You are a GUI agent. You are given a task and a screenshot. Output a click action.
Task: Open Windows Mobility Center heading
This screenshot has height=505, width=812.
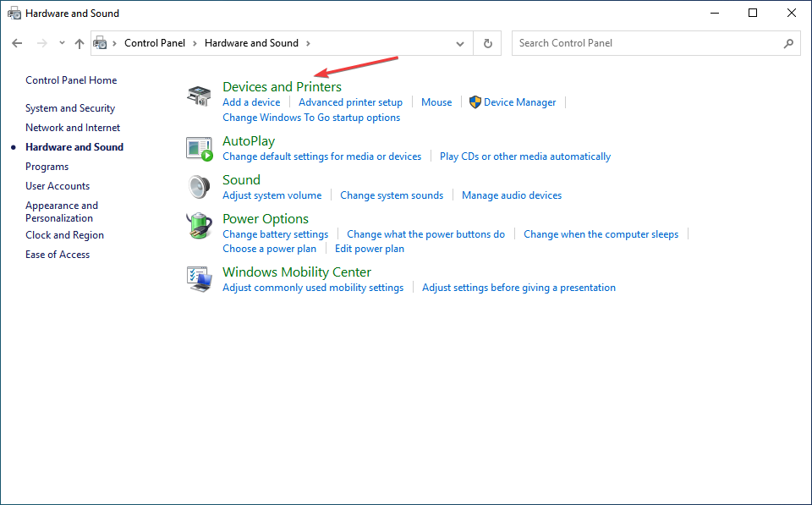coord(297,272)
